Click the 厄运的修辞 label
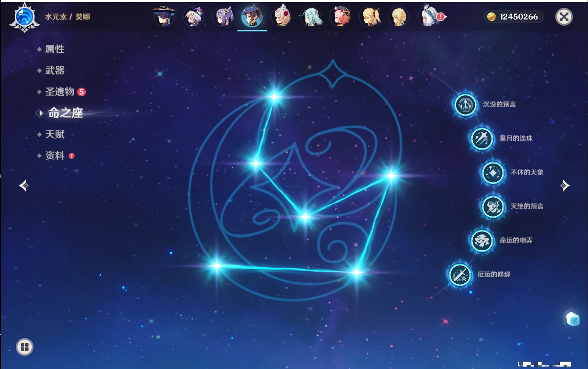The height and width of the screenshot is (369, 588). (494, 274)
